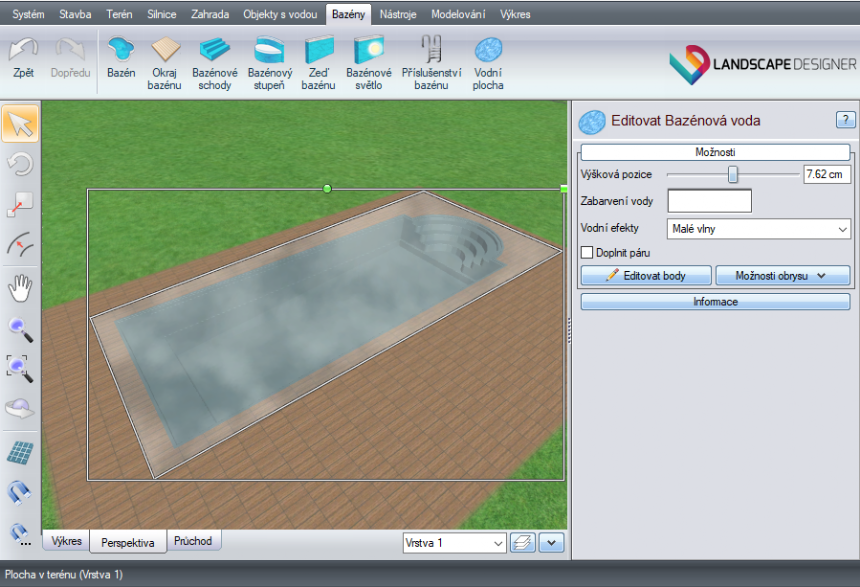Open the Modelování tab
This screenshot has width=860, height=587.
(458, 14)
